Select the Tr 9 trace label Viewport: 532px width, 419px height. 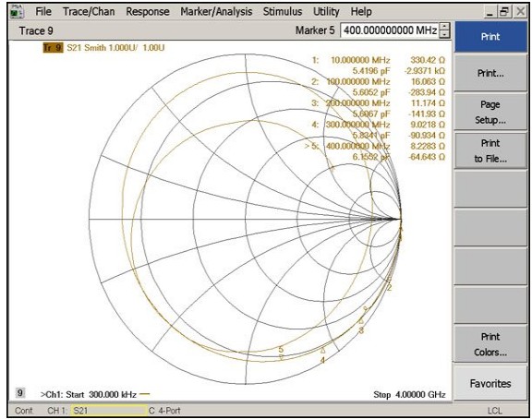tap(53, 47)
